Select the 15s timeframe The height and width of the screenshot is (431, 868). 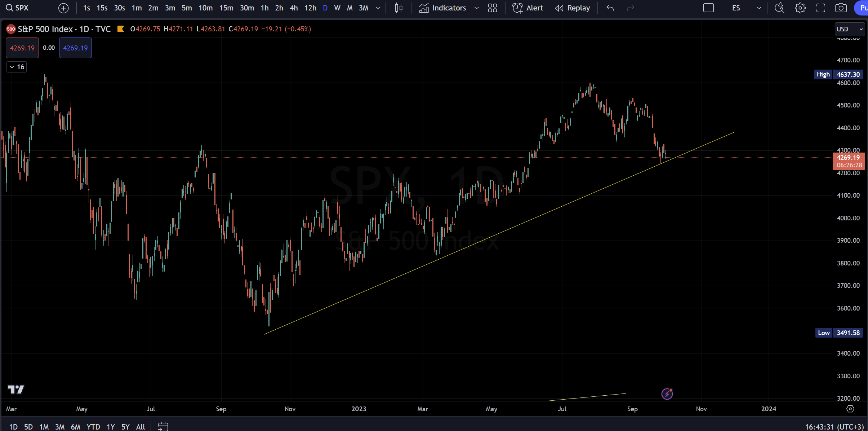(102, 8)
